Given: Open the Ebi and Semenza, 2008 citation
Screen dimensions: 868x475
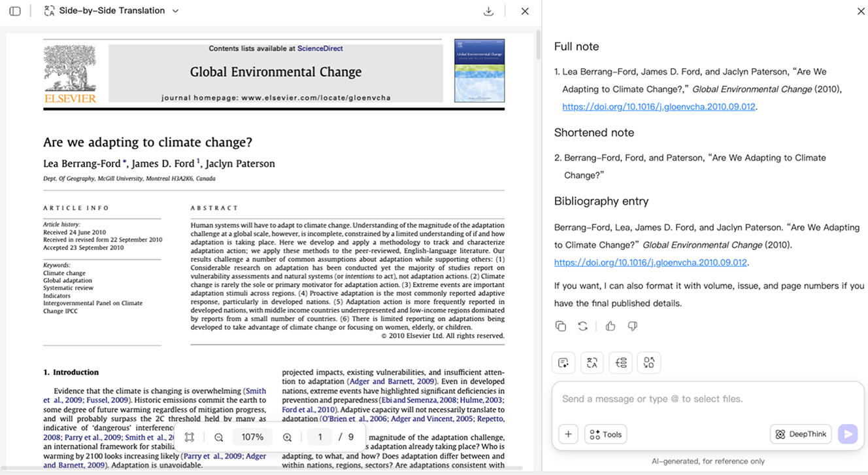Looking at the screenshot, I should [x=418, y=400].
